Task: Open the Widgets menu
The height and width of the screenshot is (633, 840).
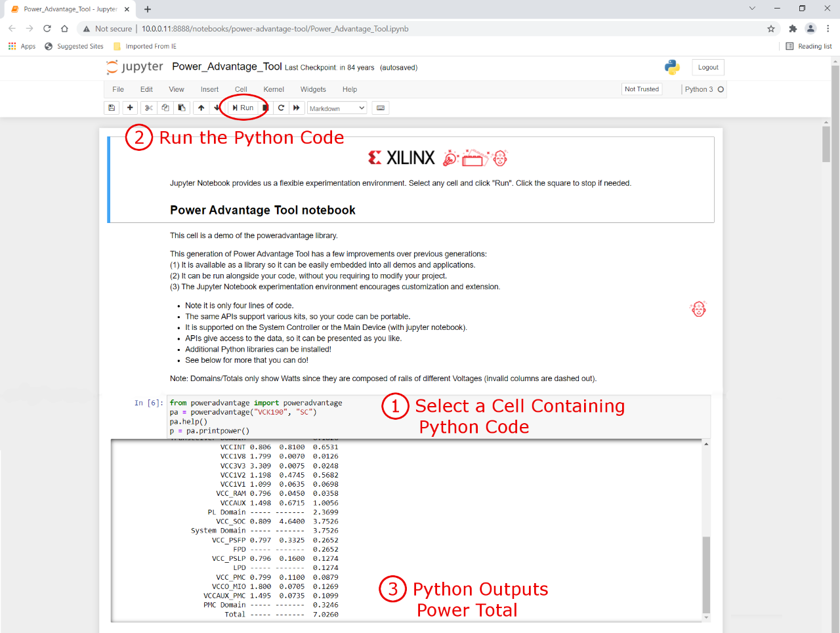Action: (313, 89)
